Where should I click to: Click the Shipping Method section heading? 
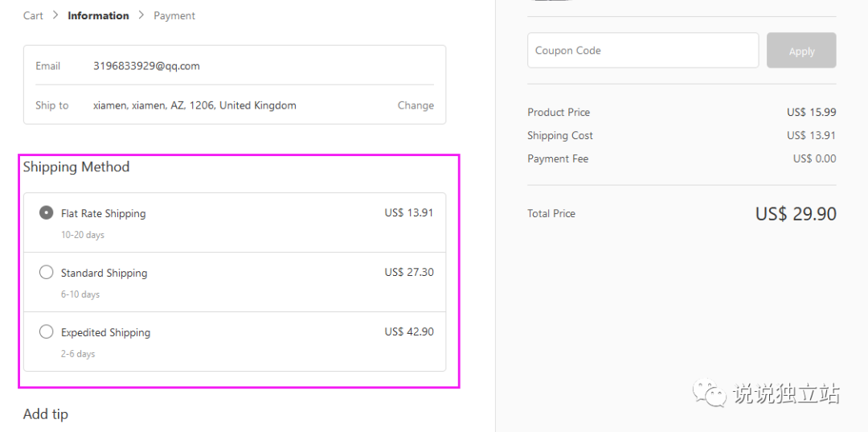point(76,167)
